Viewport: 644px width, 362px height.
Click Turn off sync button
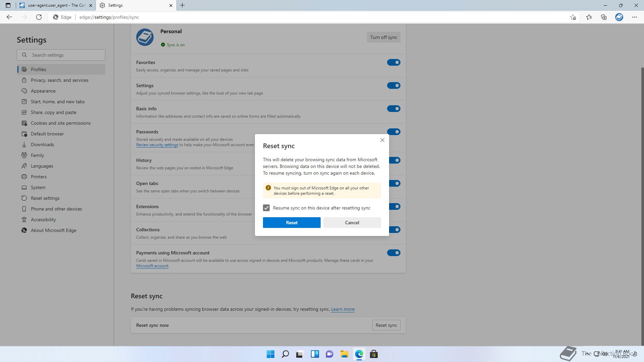coord(383,37)
